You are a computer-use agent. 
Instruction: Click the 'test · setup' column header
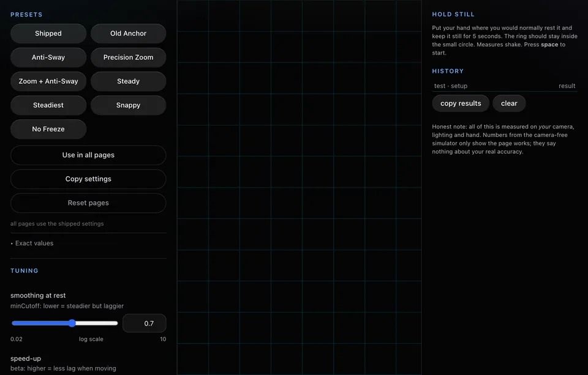(x=451, y=86)
